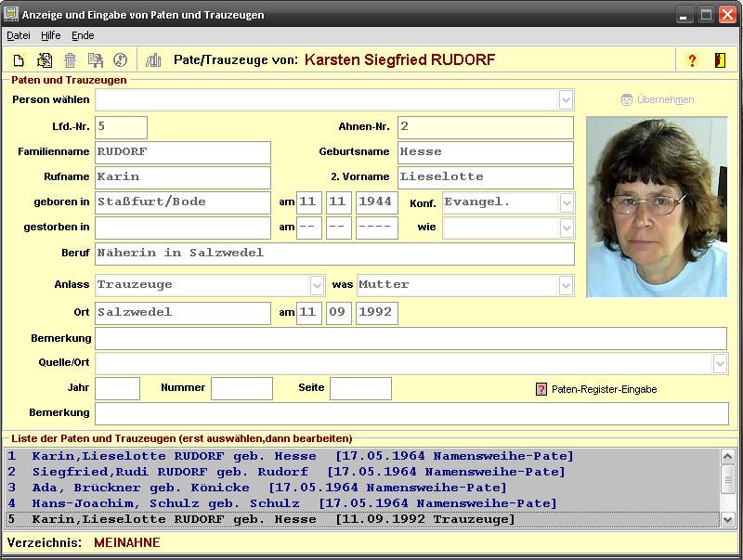Click the Beruf input field

pyautogui.click(x=334, y=254)
